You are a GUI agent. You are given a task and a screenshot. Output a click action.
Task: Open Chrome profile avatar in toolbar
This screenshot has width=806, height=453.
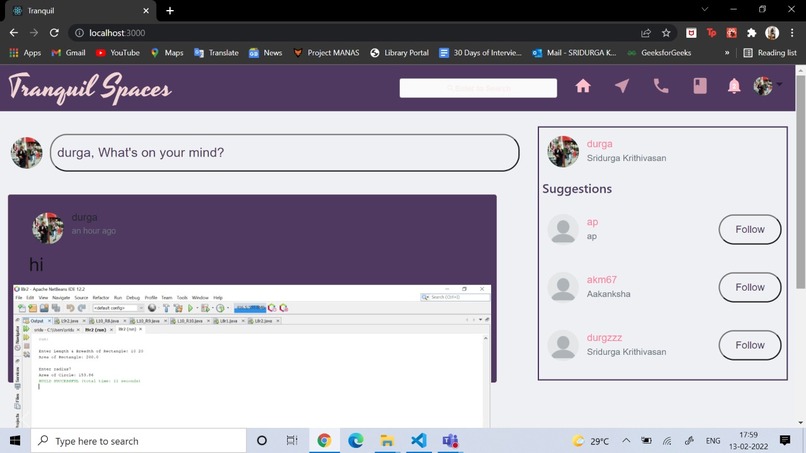pyautogui.click(x=772, y=33)
